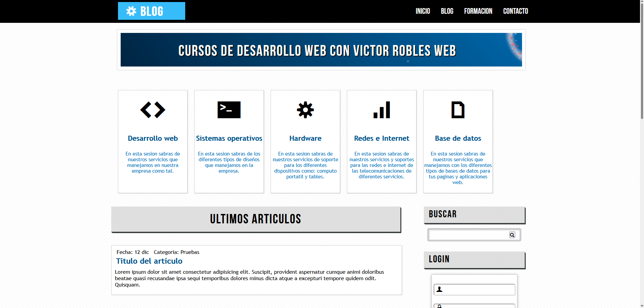The height and width of the screenshot is (308, 644).
Task: Open the INICIO menu item
Action: (x=422, y=11)
